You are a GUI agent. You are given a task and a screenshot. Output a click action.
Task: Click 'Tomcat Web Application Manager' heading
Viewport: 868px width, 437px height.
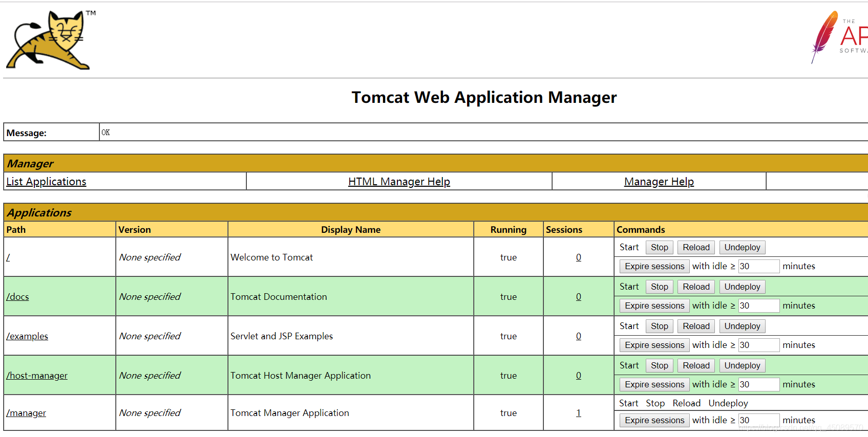(x=484, y=97)
